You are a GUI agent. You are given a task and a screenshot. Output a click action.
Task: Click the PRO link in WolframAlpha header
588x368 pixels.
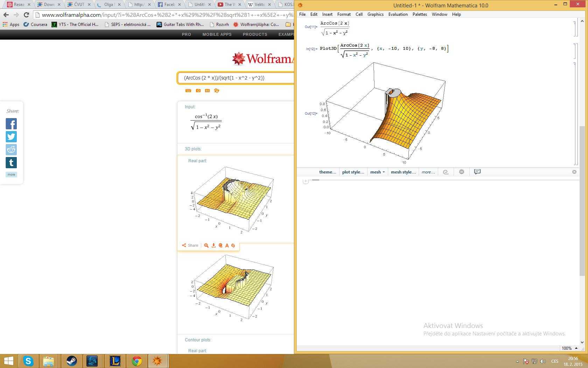(186, 34)
